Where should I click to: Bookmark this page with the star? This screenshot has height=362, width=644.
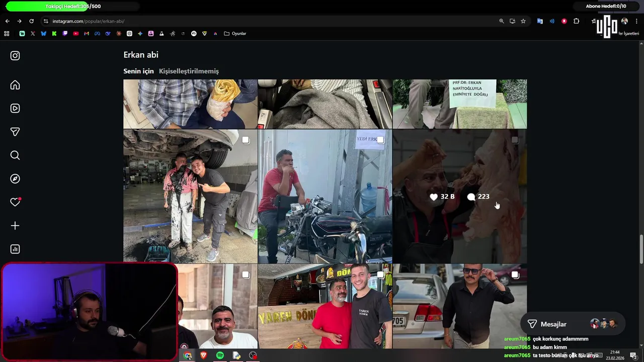[523, 21]
